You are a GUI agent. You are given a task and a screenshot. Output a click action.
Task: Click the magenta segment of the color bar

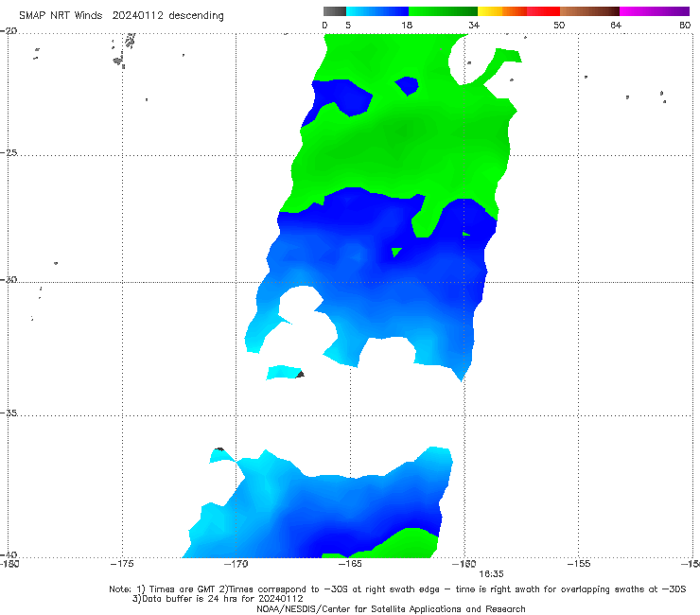655,11
